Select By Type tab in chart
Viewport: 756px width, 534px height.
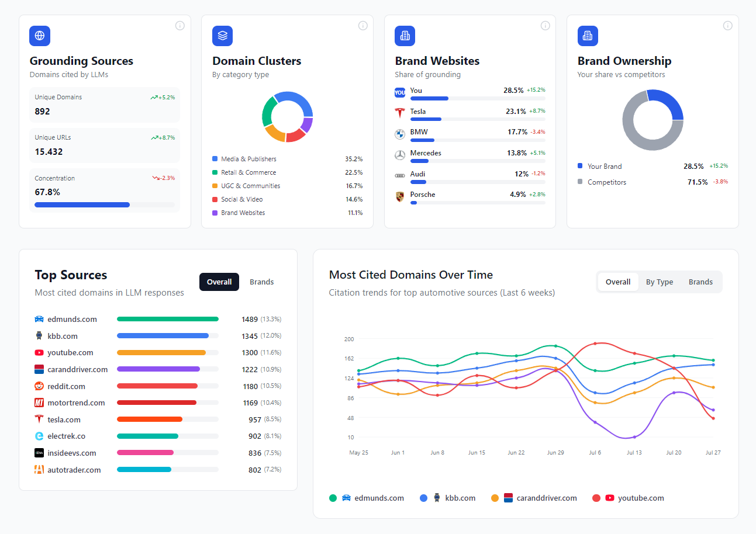point(659,282)
